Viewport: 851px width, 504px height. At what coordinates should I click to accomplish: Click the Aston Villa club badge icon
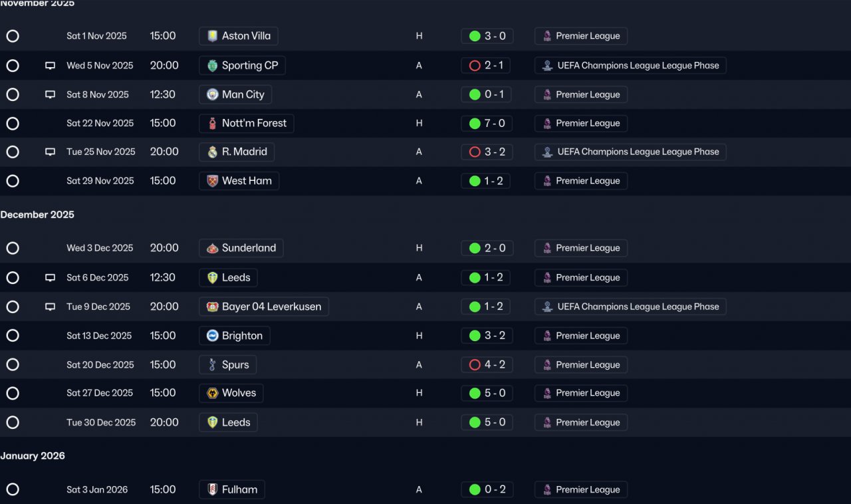click(213, 36)
